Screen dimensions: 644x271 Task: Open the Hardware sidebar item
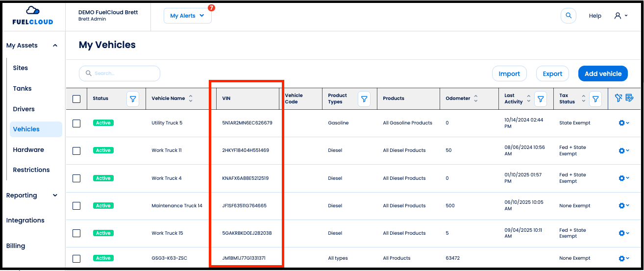click(28, 150)
